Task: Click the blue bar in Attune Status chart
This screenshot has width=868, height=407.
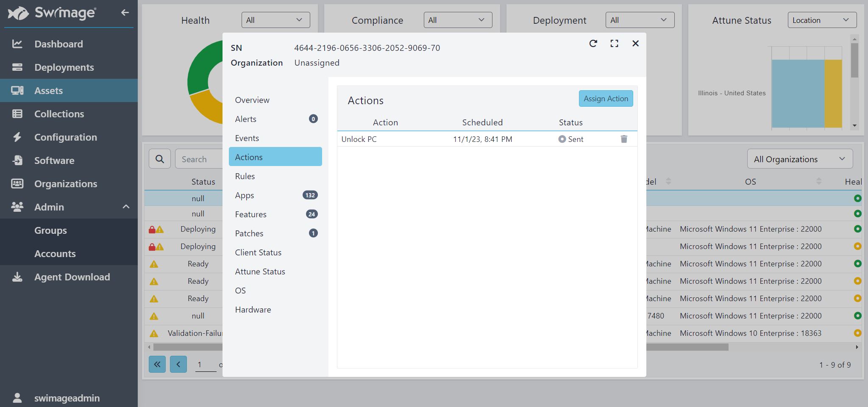Action: (x=798, y=93)
